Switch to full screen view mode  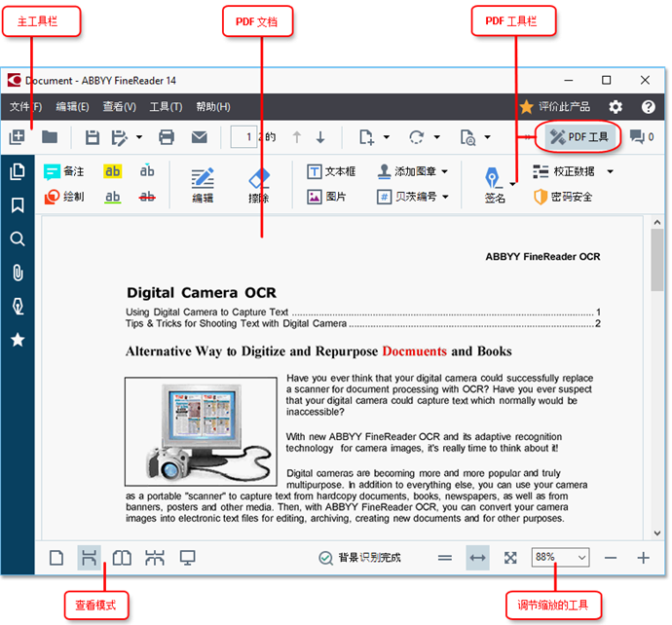[x=188, y=558]
